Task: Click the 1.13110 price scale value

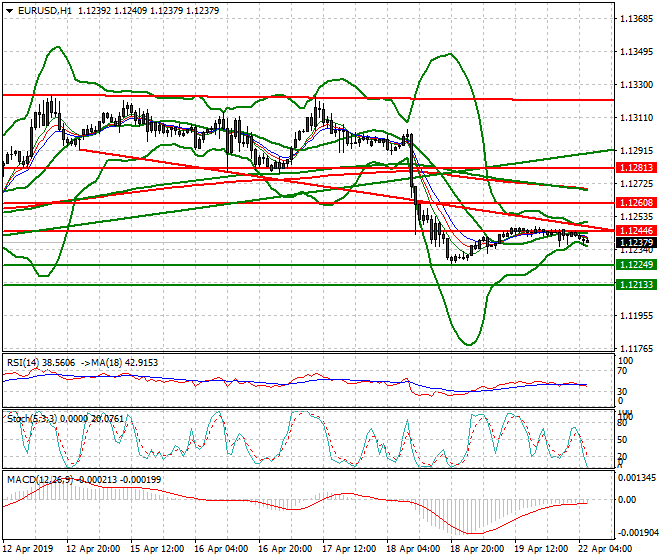Action: point(637,117)
